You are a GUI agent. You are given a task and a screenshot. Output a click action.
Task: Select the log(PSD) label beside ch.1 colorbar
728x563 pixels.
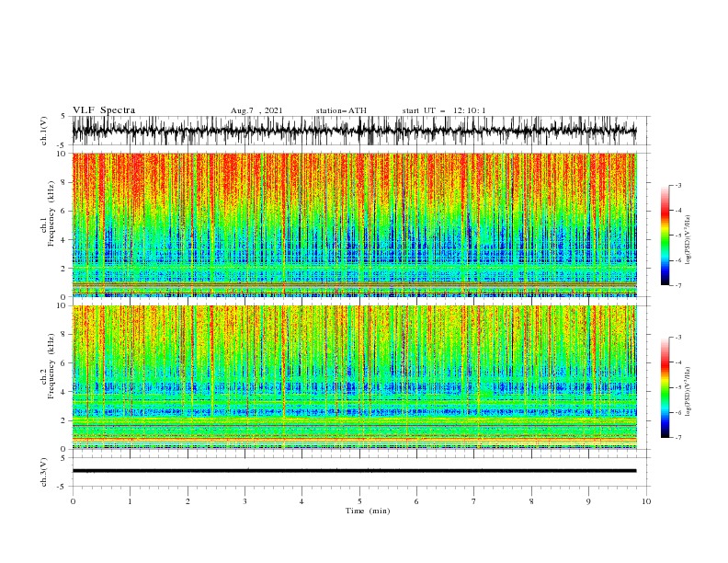tap(688, 239)
